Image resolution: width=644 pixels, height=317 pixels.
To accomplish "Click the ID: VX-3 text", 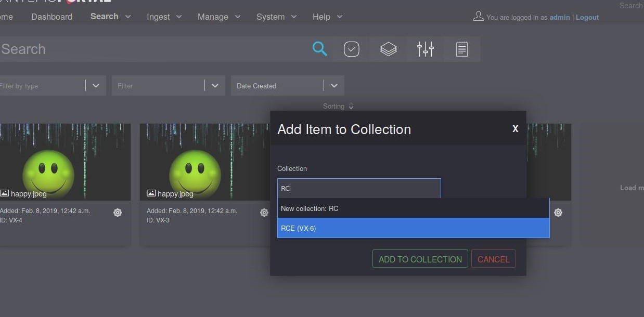I will tap(158, 220).
